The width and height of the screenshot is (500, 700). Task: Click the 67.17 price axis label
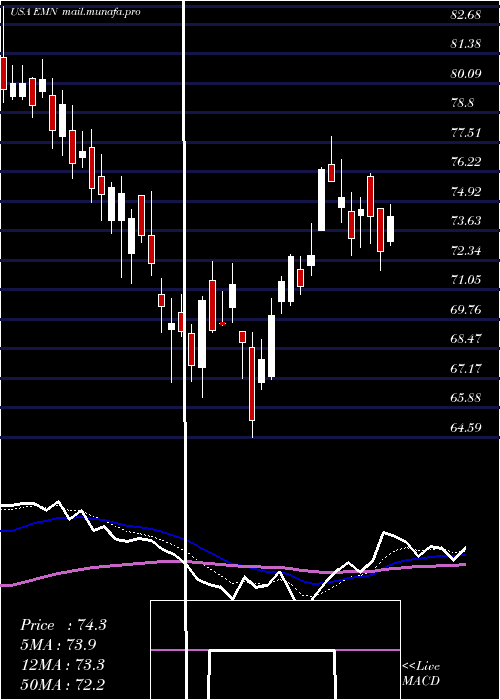coord(466,369)
